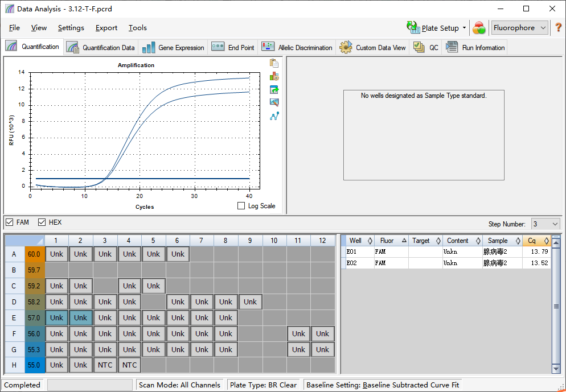Select well F12 Unk
The image size is (566, 392).
pos(323,333)
